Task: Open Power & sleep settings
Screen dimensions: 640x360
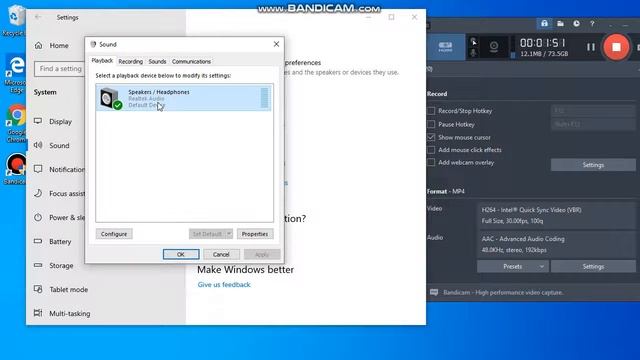Action: [59, 218]
